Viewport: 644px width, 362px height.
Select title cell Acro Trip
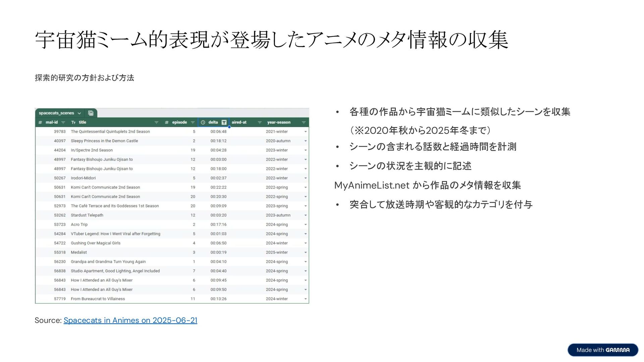(79, 225)
